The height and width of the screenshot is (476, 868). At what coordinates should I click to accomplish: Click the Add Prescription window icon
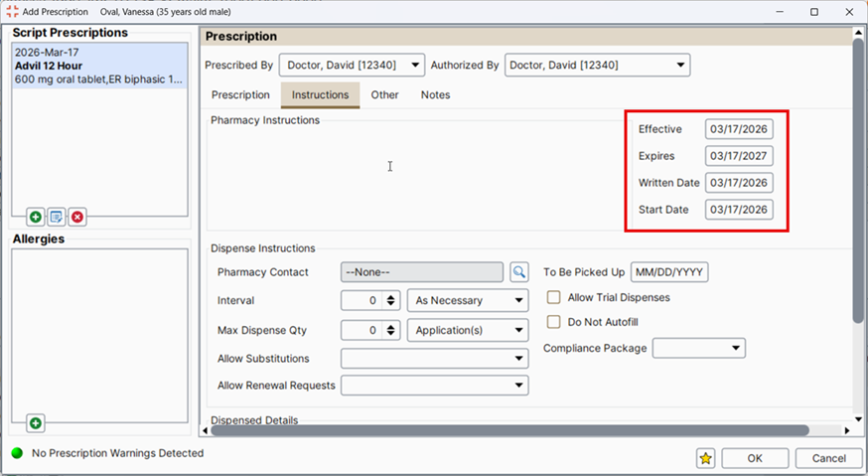pos(12,11)
